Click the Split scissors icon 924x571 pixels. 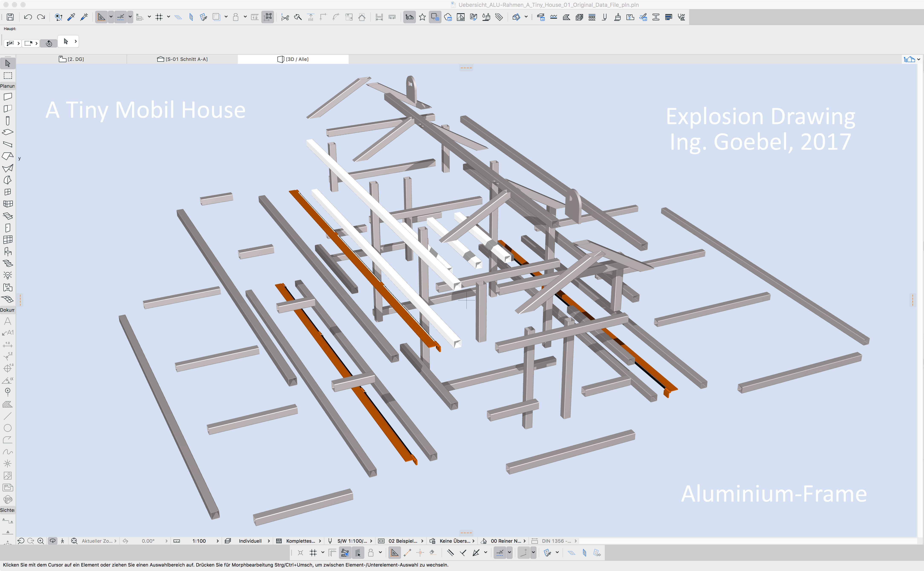(x=285, y=17)
